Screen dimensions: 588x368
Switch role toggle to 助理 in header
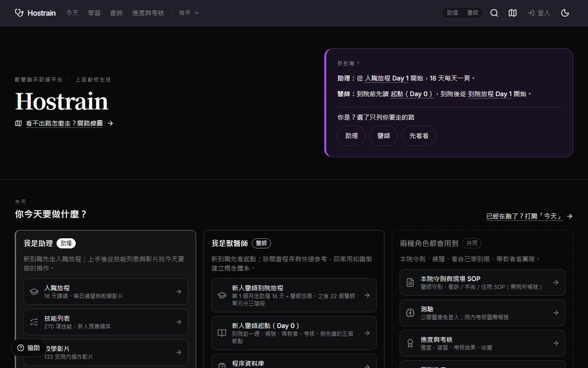pos(452,13)
